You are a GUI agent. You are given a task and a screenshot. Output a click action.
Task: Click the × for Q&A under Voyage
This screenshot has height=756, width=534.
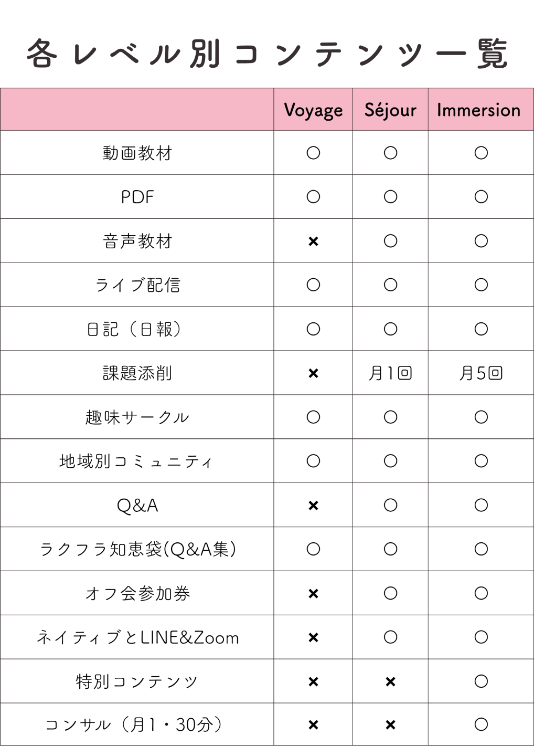point(313,506)
